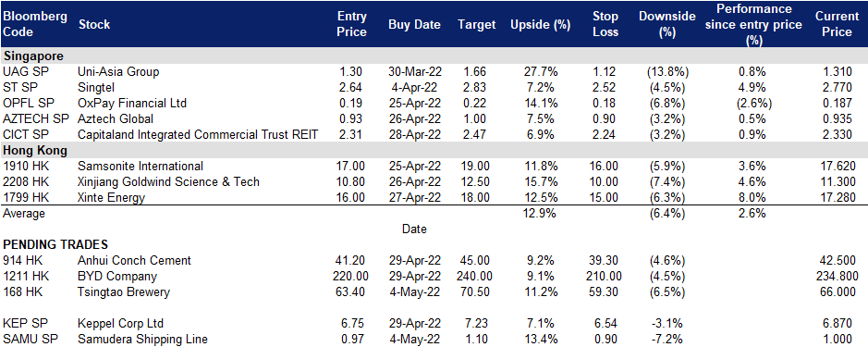Select the UAG SP ticker cell
The image size is (868, 347).
click(x=21, y=71)
